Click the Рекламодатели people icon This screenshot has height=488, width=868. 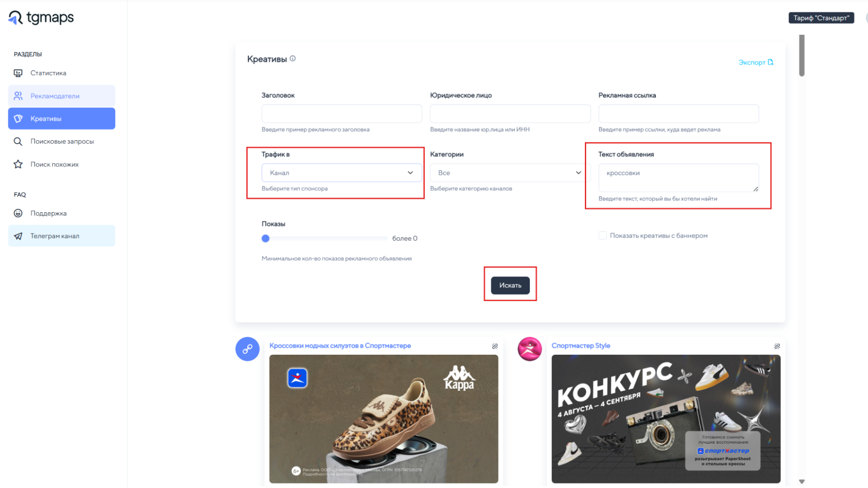pos(18,96)
